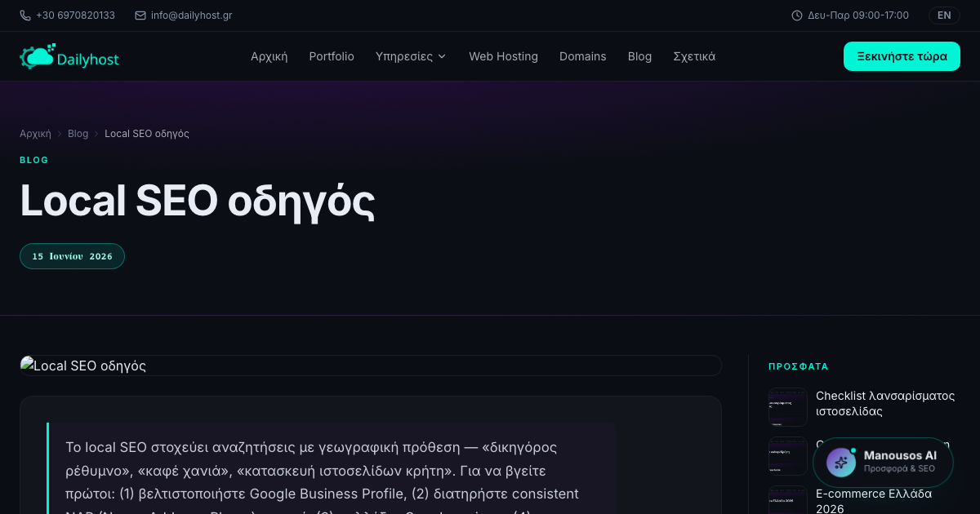Click the Manousos AI sparkle avatar icon
Screen dimensions: 980x514
coord(841,462)
